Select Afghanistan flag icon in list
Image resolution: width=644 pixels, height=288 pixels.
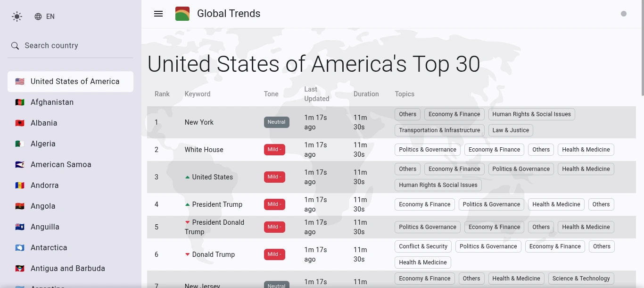click(20, 102)
